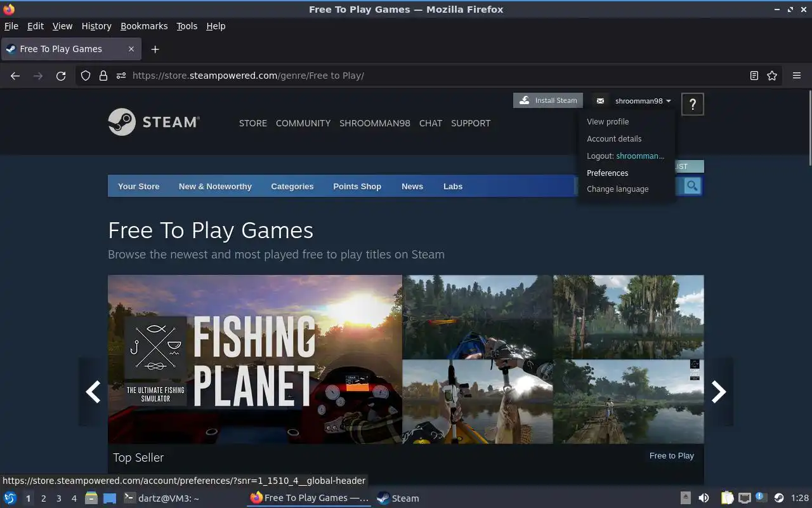This screenshot has height=508, width=812.
Task: Choose Logout shroomman from account menu
Action: pyautogui.click(x=625, y=156)
